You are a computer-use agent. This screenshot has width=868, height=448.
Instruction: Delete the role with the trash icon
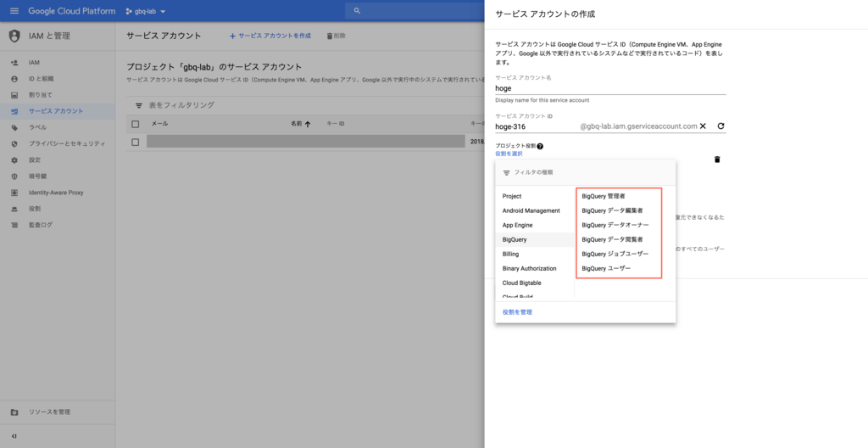click(717, 160)
